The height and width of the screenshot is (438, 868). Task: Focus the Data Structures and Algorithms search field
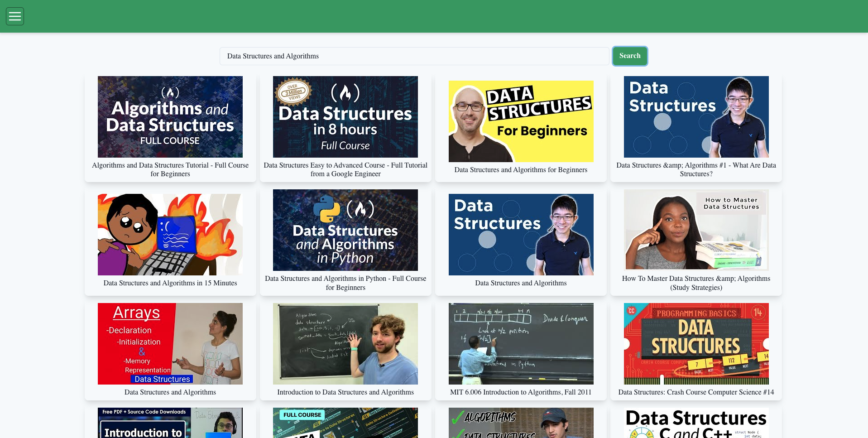(414, 56)
